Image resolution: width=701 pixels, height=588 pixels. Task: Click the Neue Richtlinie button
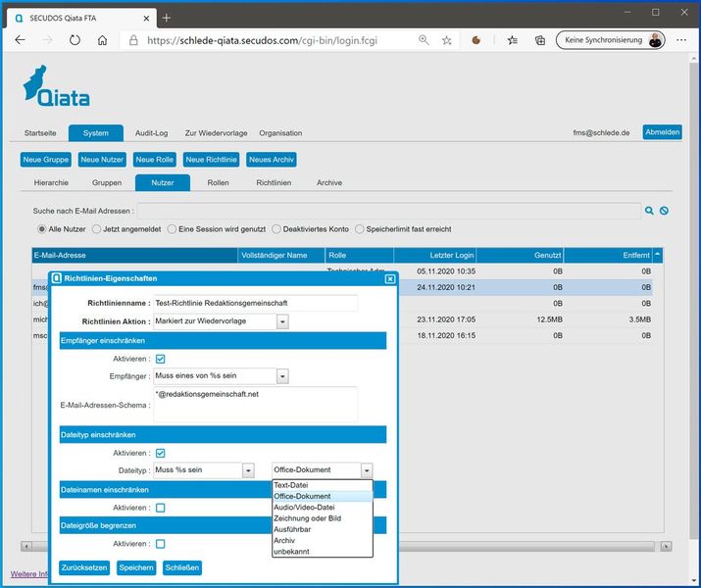(211, 160)
